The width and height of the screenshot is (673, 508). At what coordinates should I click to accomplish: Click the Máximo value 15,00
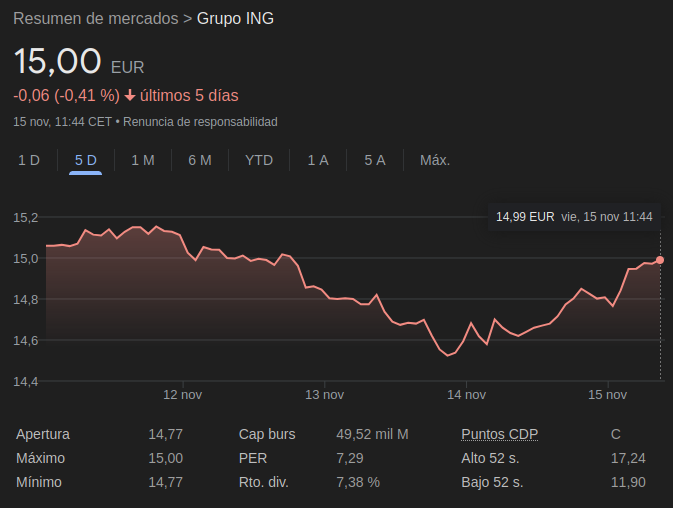click(166, 458)
